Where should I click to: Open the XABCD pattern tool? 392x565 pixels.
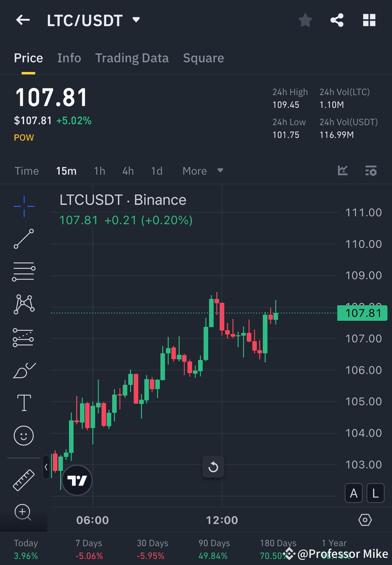[24, 304]
